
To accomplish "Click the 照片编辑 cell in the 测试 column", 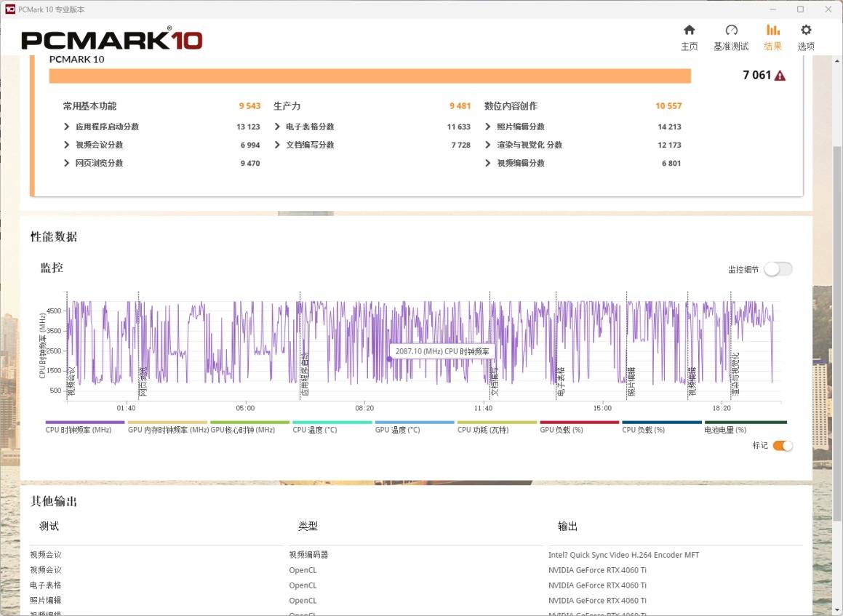I will click(46, 601).
